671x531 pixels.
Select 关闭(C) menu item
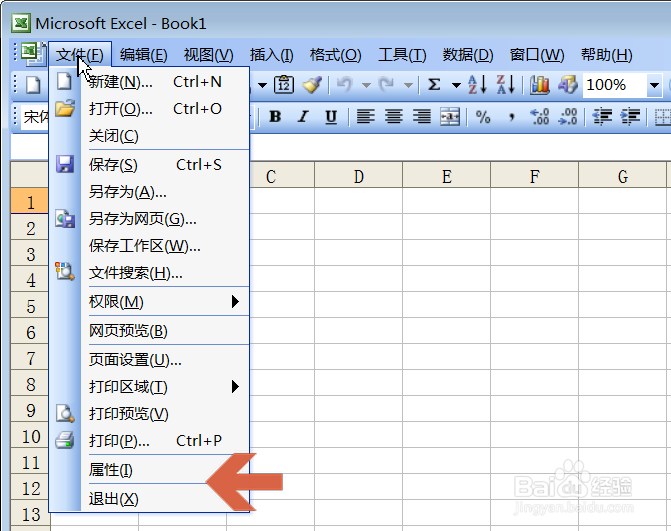coord(149,136)
